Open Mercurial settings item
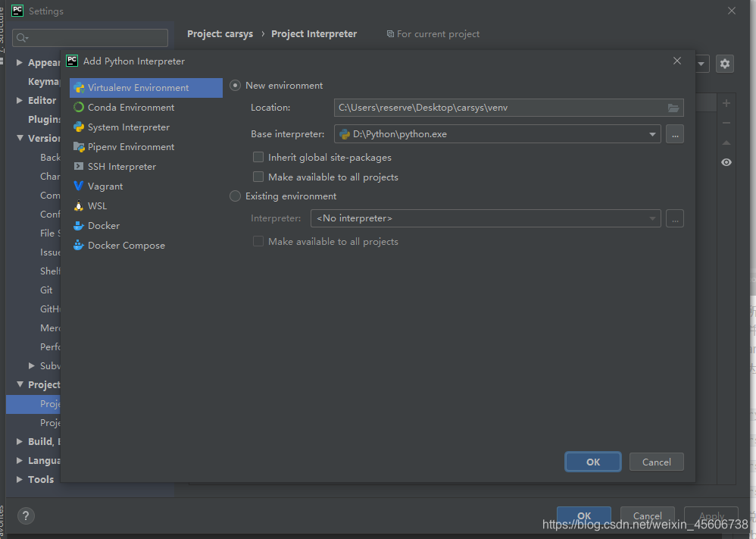The width and height of the screenshot is (756, 539). pyautogui.click(x=50, y=328)
